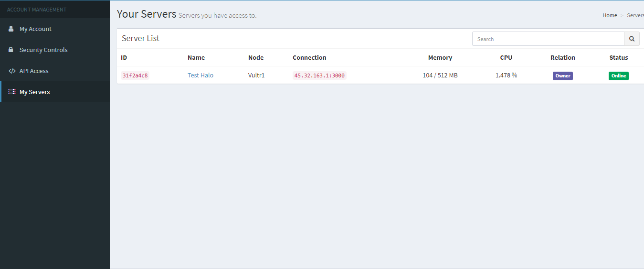
Task: Click the server icon beside My Servers
Action: tap(12, 92)
